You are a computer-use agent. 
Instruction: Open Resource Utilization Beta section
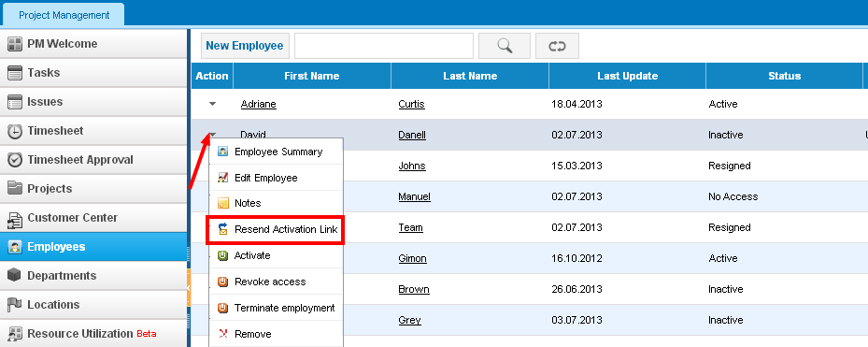tap(93, 334)
